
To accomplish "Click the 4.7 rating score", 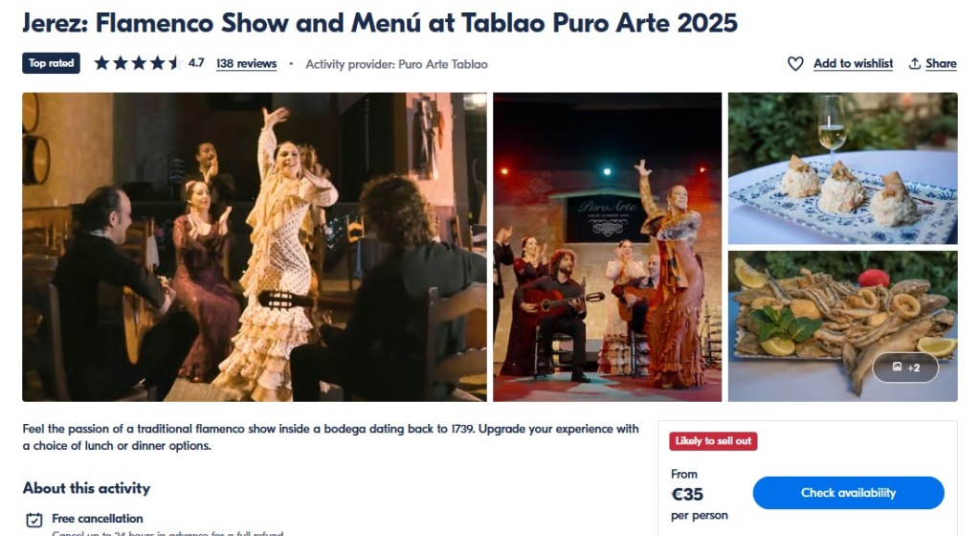I will tap(196, 63).
